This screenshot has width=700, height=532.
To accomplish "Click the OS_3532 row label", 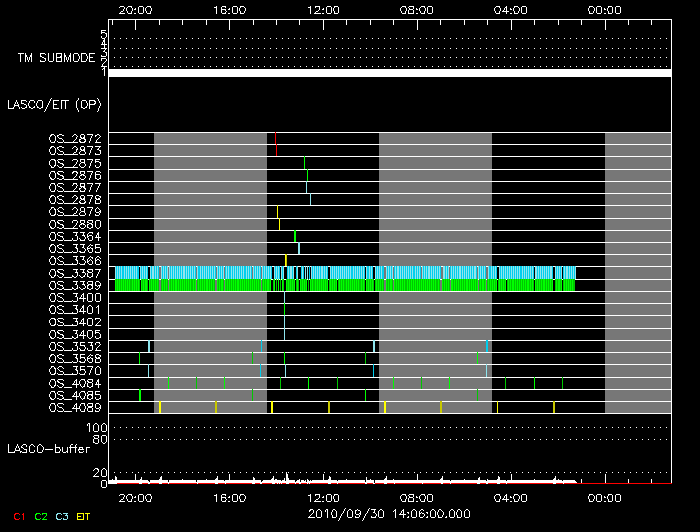I will click(x=75, y=346).
